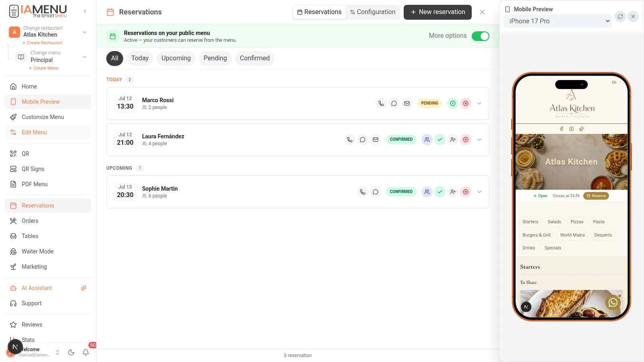The height and width of the screenshot is (362, 644).
Task: Open chat for Sophie Martin reservation
Action: click(x=376, y=192)
